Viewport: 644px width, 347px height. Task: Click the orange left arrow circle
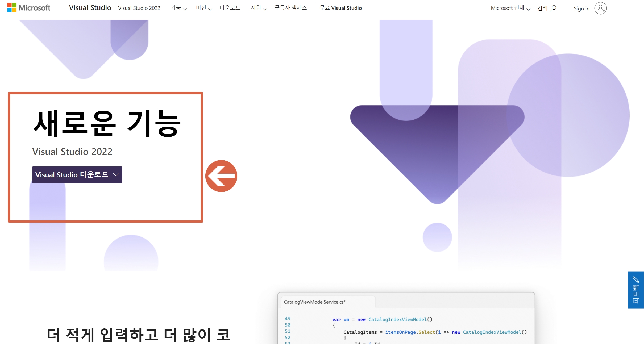[x=221, y=176]
